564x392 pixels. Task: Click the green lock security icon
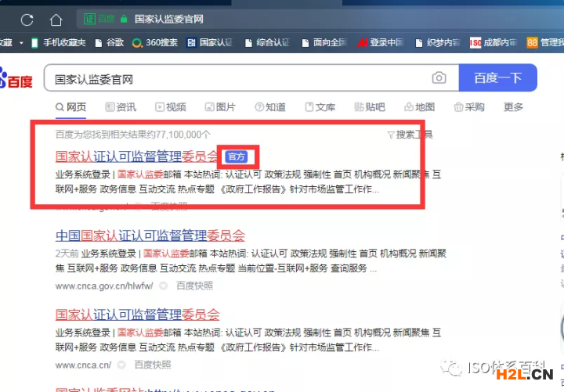[124, 19]
